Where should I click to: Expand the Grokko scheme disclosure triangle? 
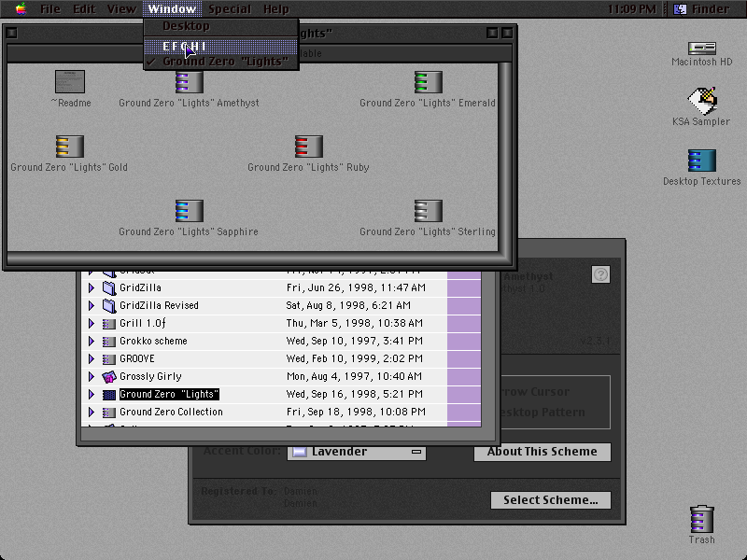91,341
